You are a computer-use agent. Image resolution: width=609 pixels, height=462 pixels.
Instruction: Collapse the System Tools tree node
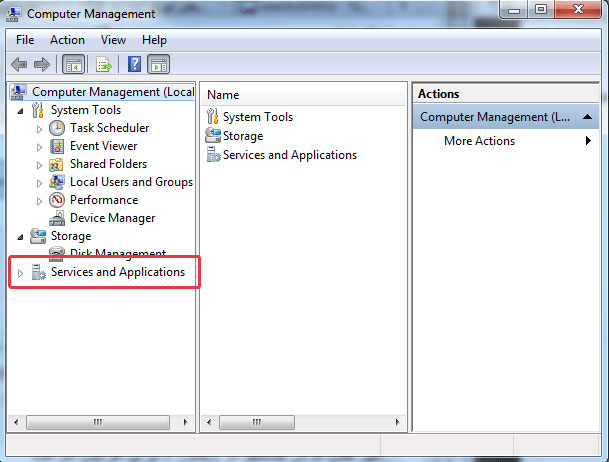click(21, 110)
